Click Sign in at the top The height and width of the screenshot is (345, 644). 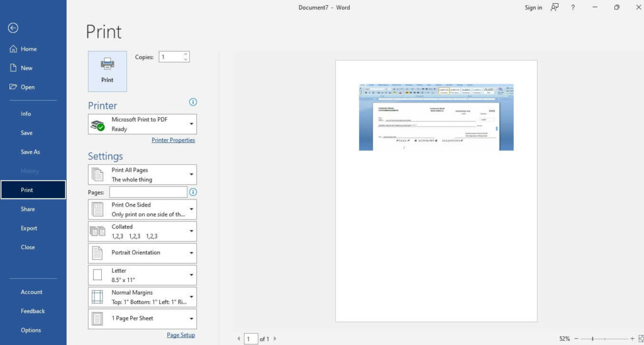pyautogui.click(x=533, y=8)
